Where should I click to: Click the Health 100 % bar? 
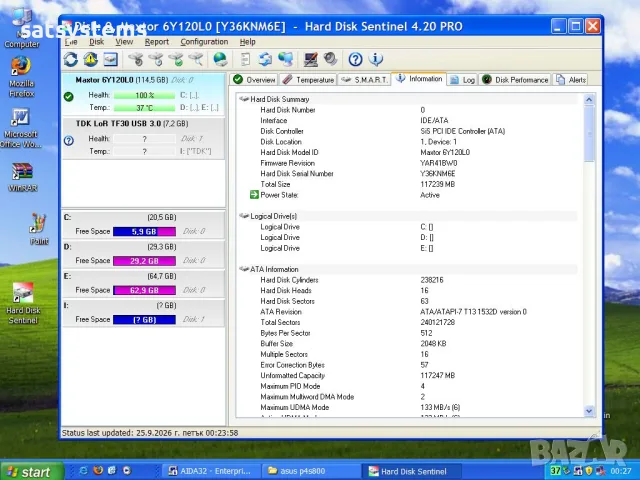144,95
